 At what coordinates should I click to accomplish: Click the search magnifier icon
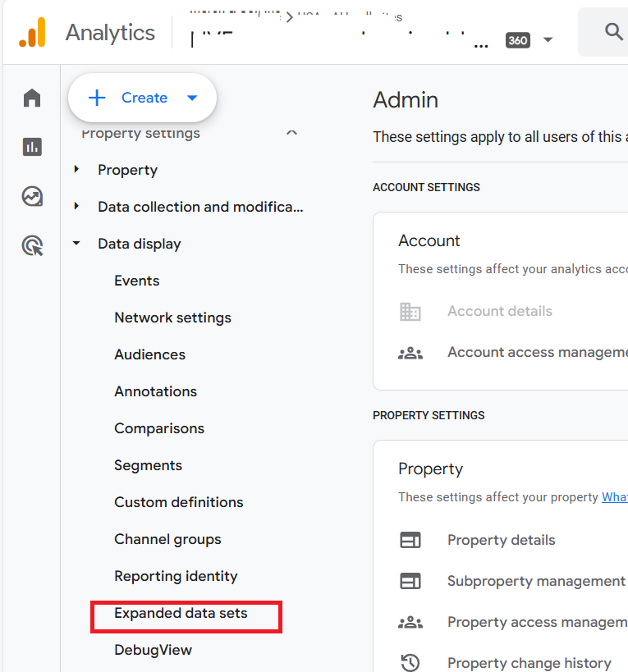[613, 32]
